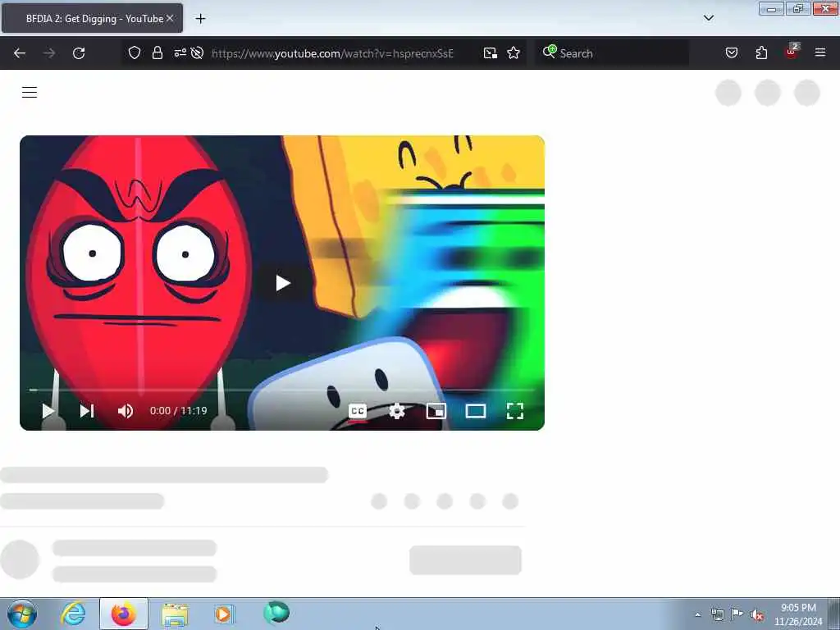The height and width of the screenshot is (630, 840).
Task: Open video settings gear
Action: pos(397,411)
